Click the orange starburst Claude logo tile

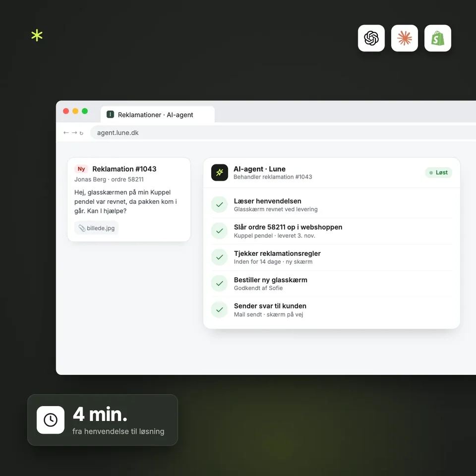405,38
